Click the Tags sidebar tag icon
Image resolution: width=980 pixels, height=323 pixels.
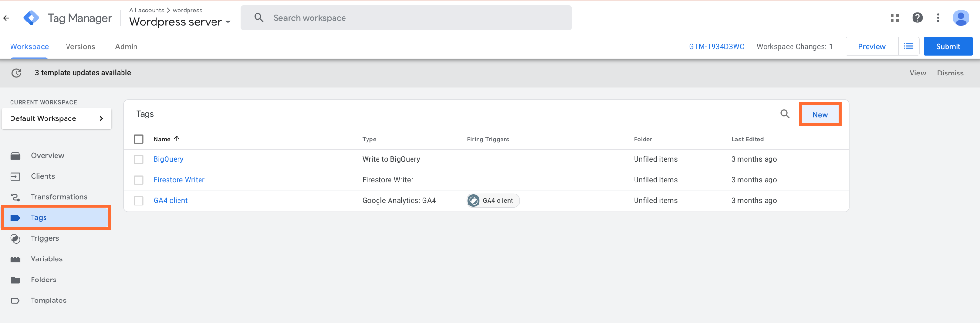point(15,218)
